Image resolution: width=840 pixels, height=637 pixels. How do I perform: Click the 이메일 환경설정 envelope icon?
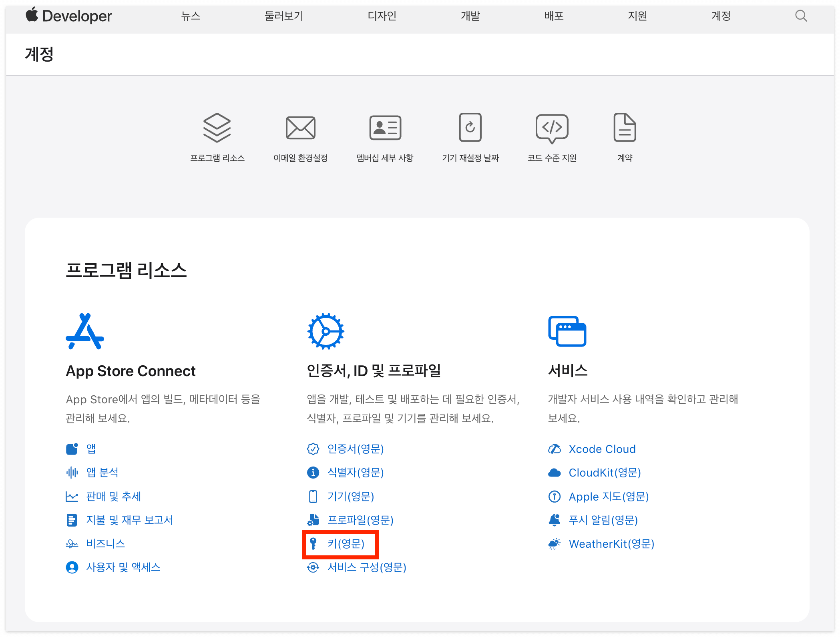tap(300, 128)
